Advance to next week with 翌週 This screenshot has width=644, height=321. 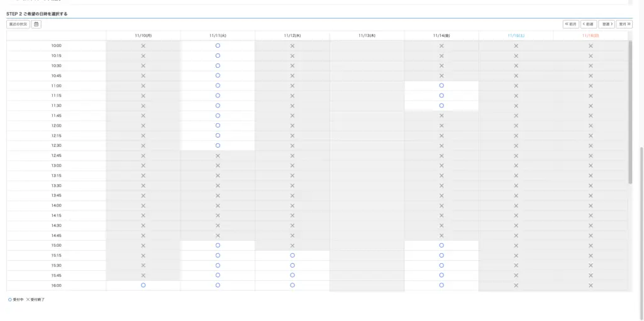[606, 24]
